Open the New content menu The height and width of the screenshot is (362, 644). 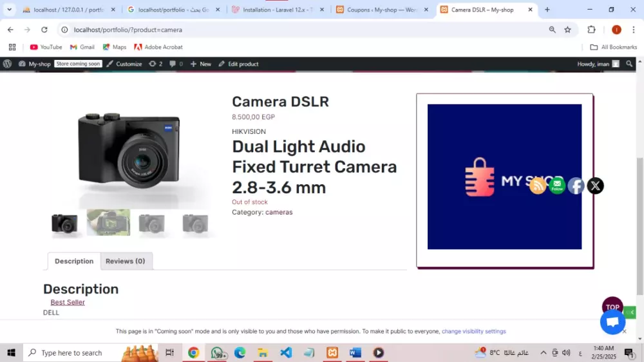pos(200,64)
